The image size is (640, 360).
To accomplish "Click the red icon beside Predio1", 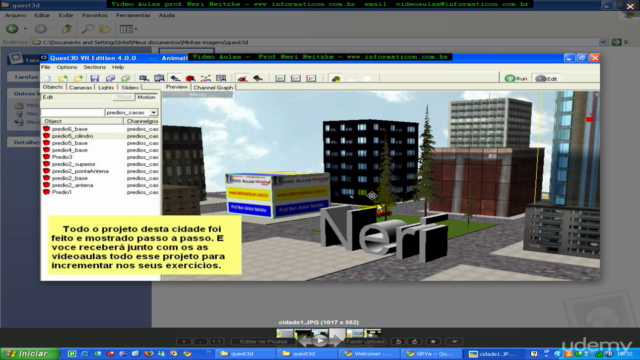I will pyautogui.click(x=47, y=192).
